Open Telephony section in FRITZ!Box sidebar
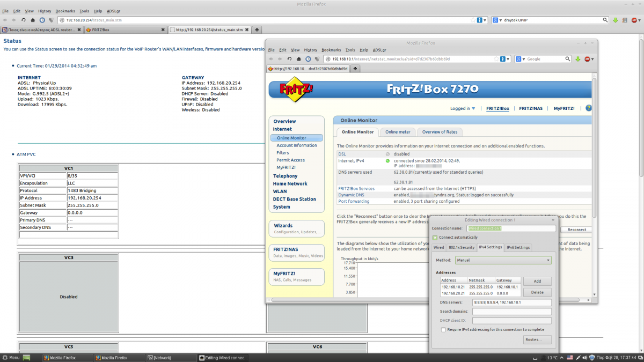The width and height of the screenshot is (644, 362). click(x=285, y=176)
